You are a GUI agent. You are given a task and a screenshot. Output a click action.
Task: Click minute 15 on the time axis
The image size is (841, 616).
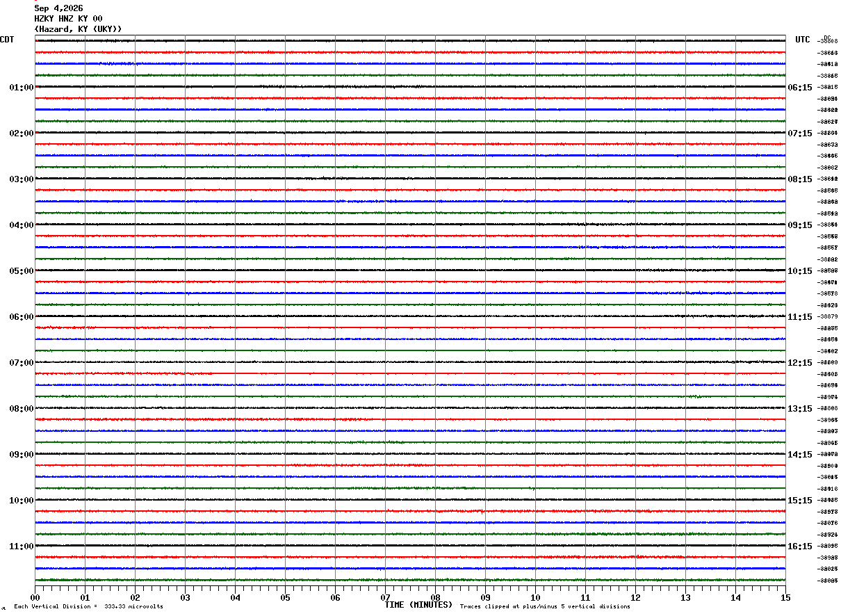pos(785,598)
